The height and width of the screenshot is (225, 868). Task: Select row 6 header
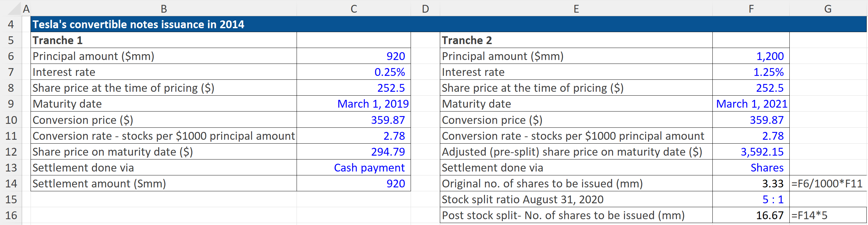pyautogui.click(x=11, y=56)
